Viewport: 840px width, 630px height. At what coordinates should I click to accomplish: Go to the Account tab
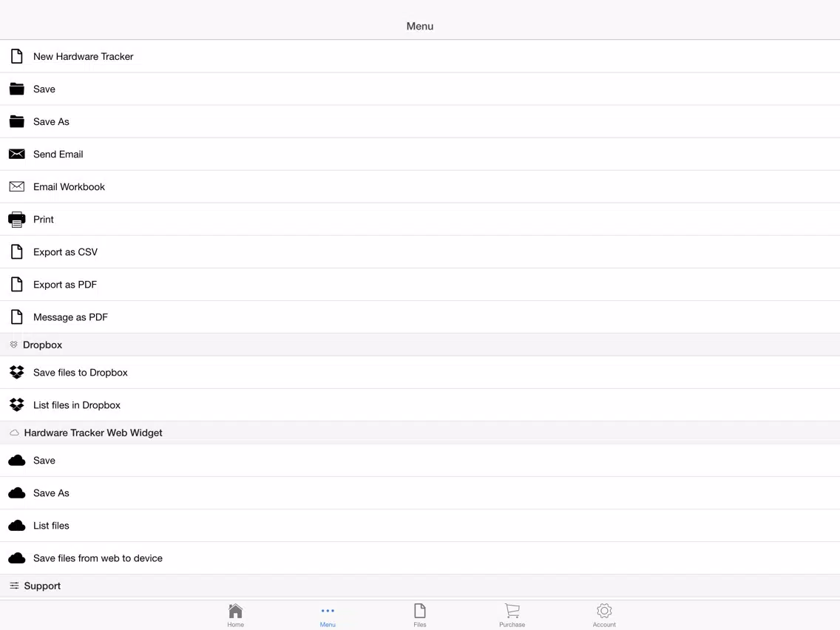604,615
